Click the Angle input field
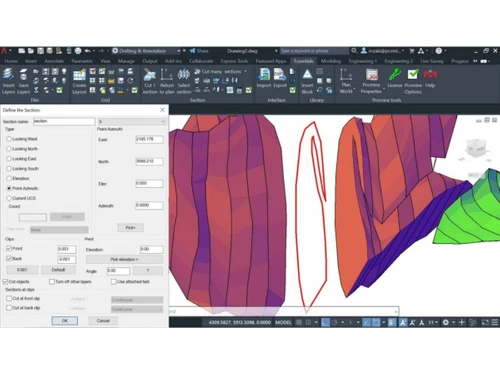 point(118,271)
